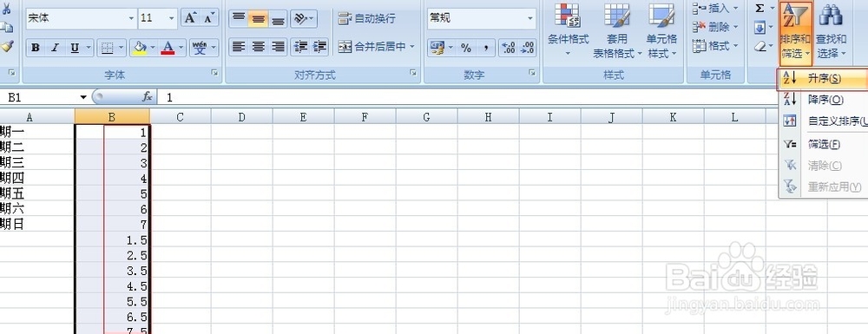
Task: Open the text orientation tool
Action: [304, 18]
